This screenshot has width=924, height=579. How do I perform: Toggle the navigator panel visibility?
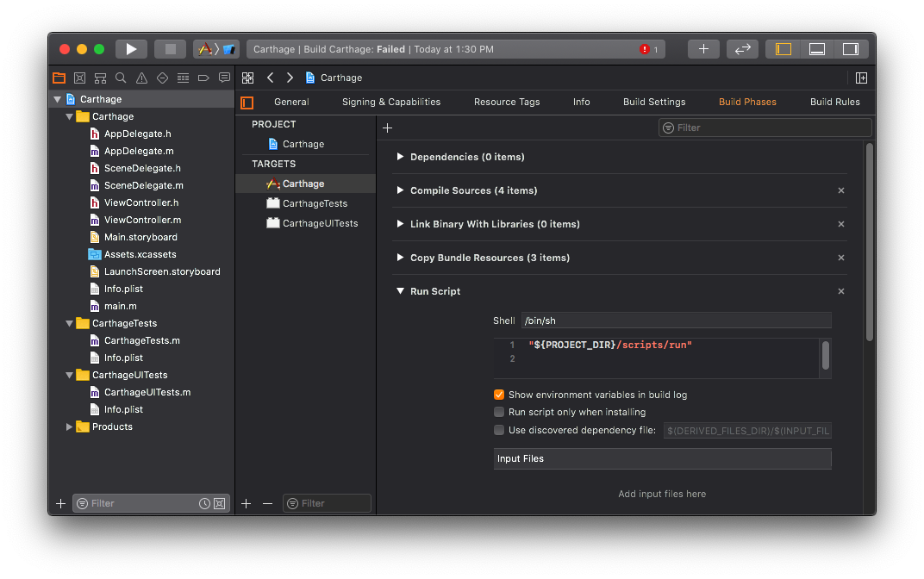784,49
